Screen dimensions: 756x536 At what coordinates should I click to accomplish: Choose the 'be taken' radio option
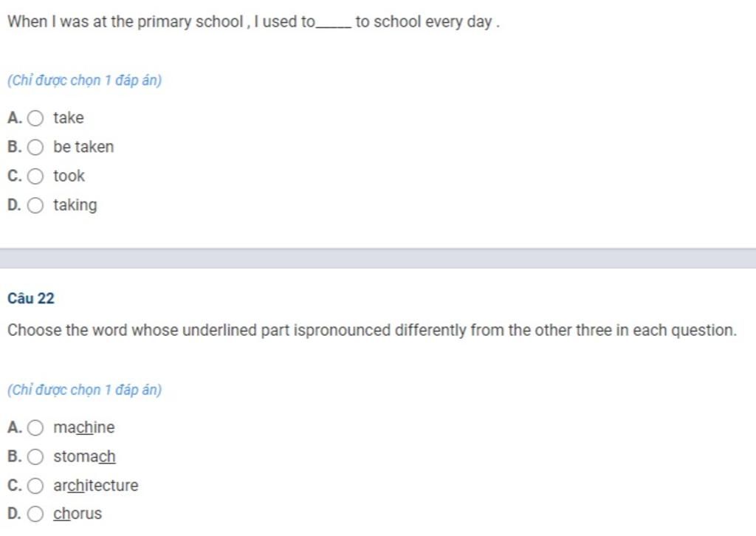tap(35, 147)
